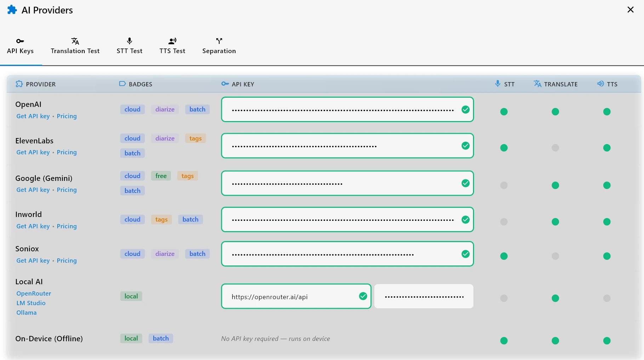Open the LM Studio link
The image size is (644, 360).
(31, 303)
